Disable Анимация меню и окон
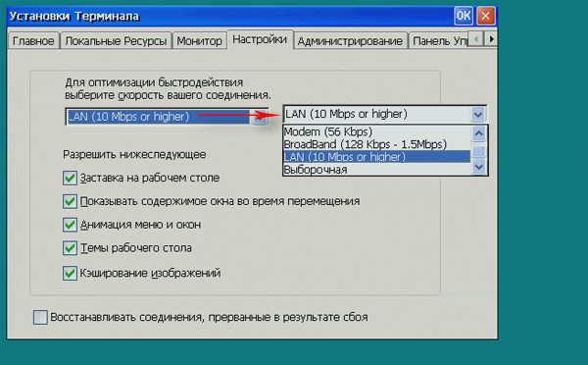Screen dimensions: 588x365 pyautogui.click(x=70, y=225)
